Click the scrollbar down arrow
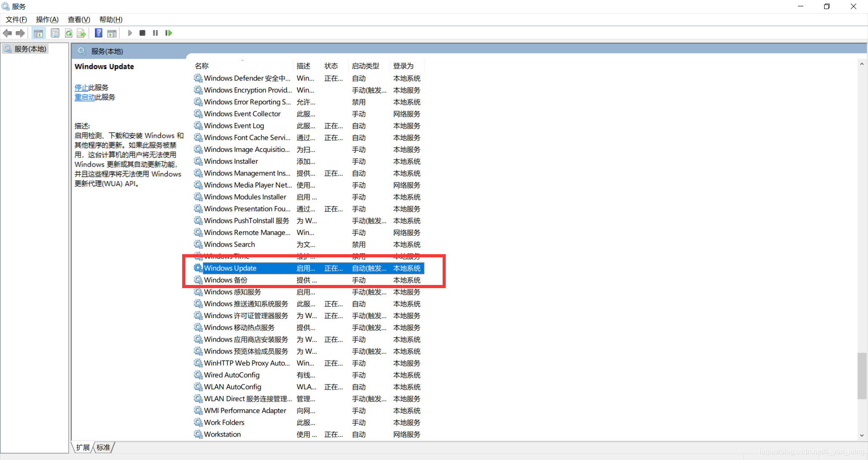This screenshot has width=868, height=460. [x=862, y=436]
